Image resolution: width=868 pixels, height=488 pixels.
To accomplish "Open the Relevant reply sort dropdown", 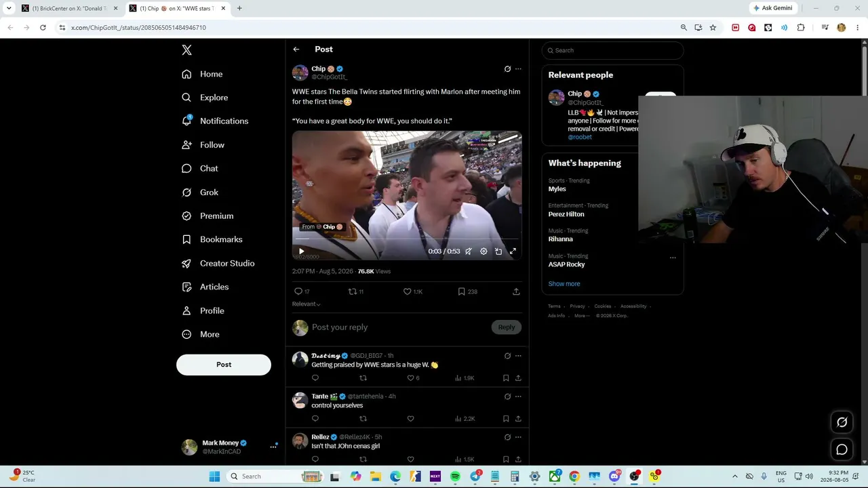I will (306, 304).
